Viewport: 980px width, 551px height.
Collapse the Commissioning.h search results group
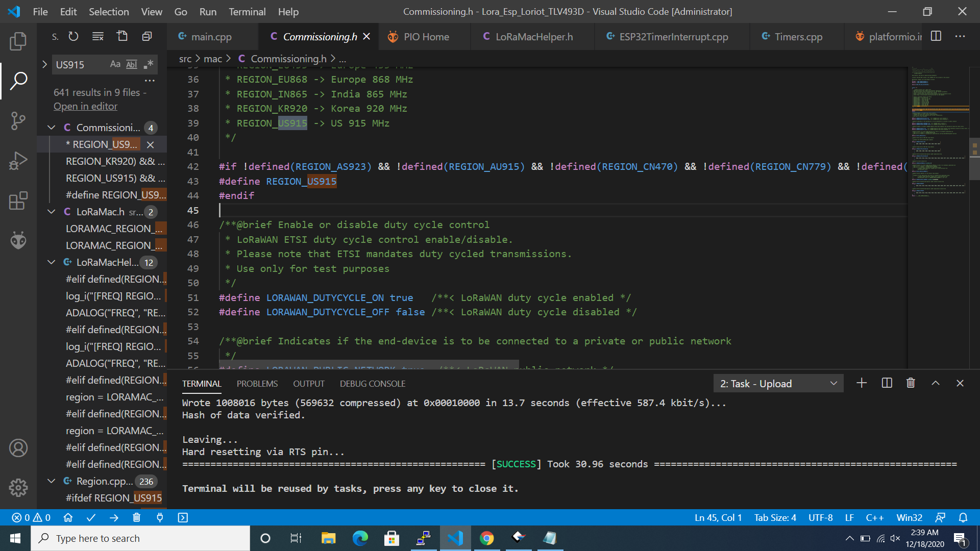pos(51,127)
